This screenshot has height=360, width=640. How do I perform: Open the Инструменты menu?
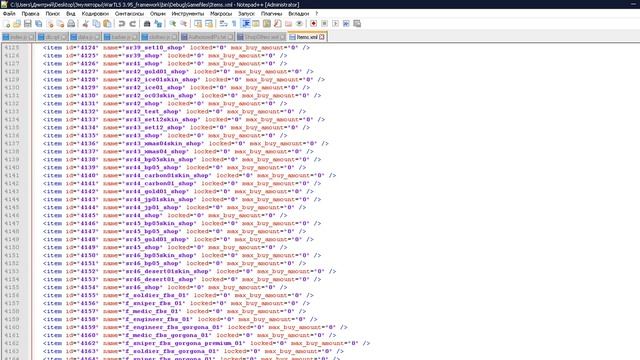pos(188,13)
